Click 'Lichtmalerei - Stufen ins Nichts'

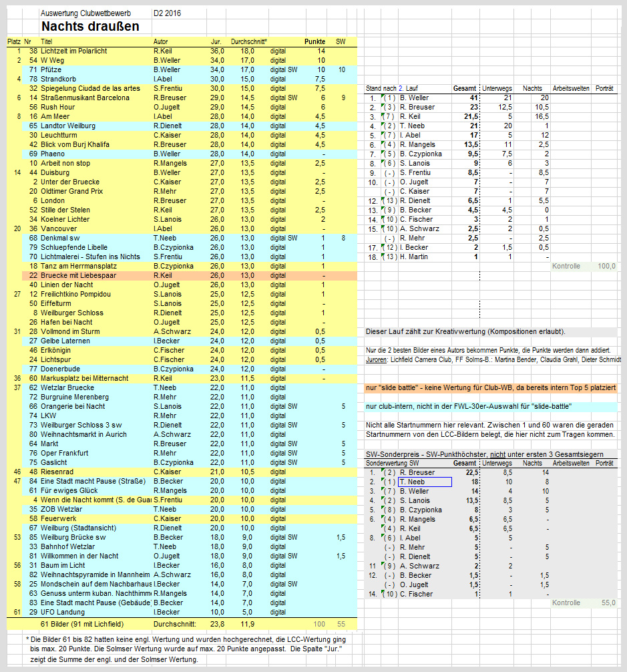coord(90,257)
